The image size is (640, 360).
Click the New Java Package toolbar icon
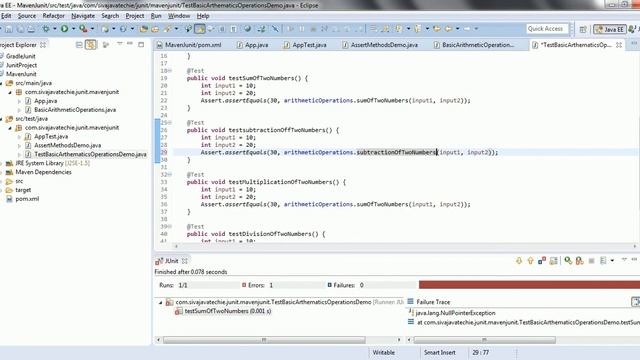(x=105, y=29)
